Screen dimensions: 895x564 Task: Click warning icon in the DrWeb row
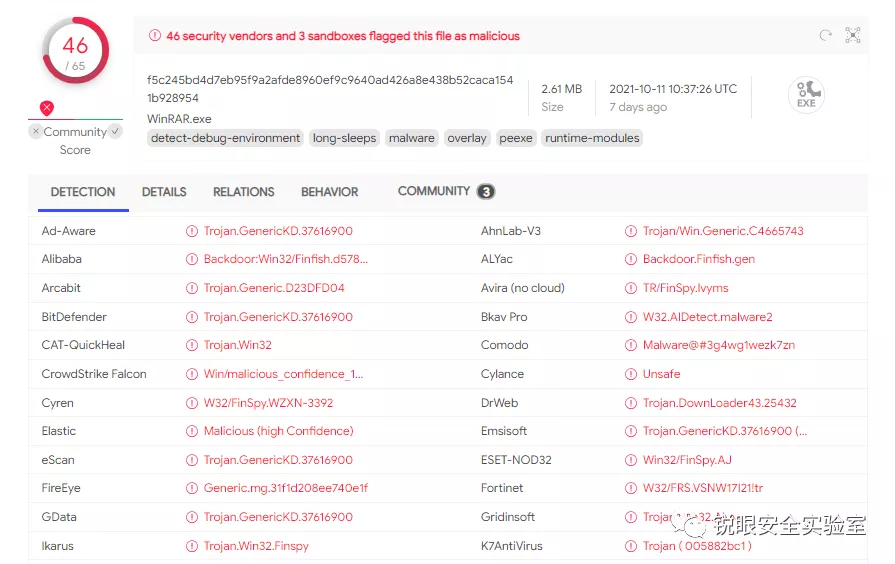click(x=631, y=403)
